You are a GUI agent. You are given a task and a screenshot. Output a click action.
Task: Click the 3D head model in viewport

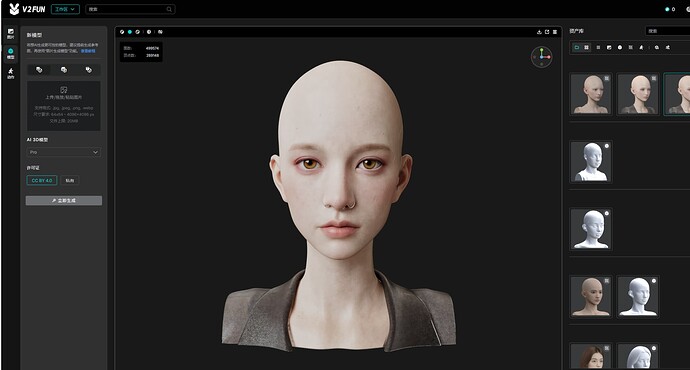[x=339, y=206]
